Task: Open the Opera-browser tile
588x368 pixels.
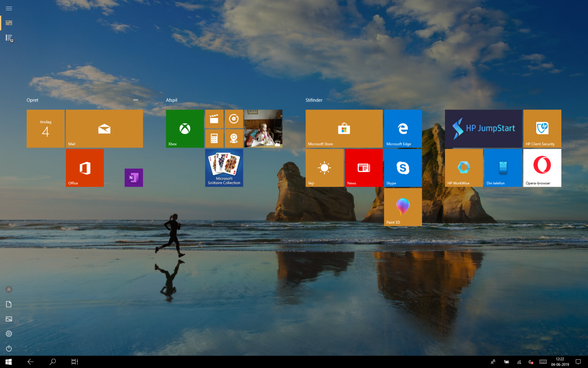Action: click(542, 168)
